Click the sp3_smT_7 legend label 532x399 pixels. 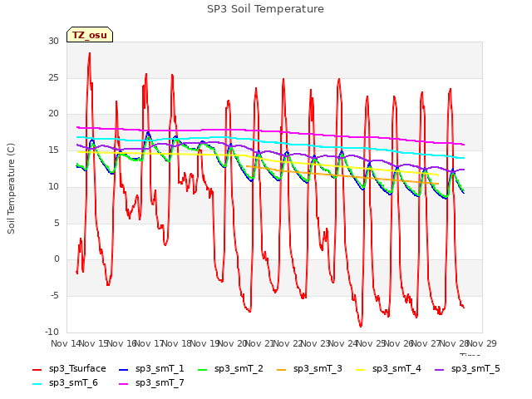pyautogui.click(x=160, y=382)
